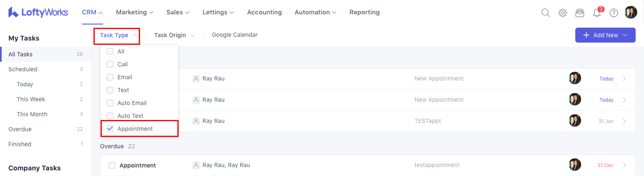The image size is (644, 176).
Task: Open This Week scheduled tasks
Action: 31,99
